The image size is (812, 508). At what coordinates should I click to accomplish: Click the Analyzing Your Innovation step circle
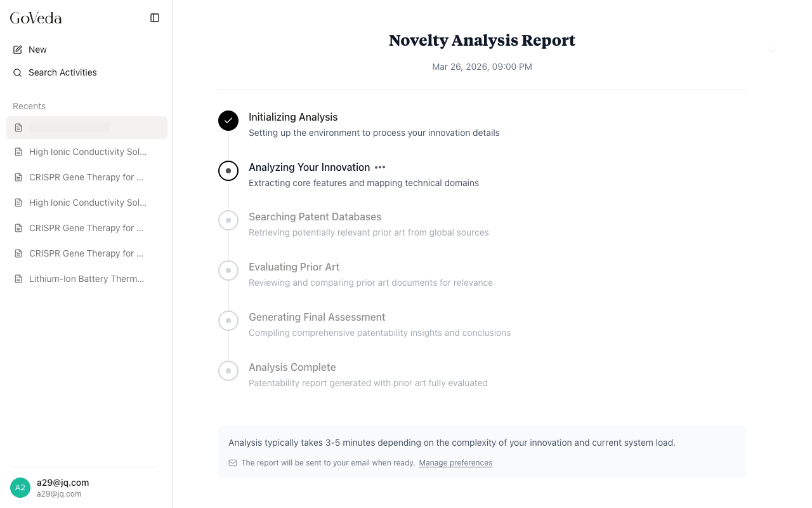point(228,171)
